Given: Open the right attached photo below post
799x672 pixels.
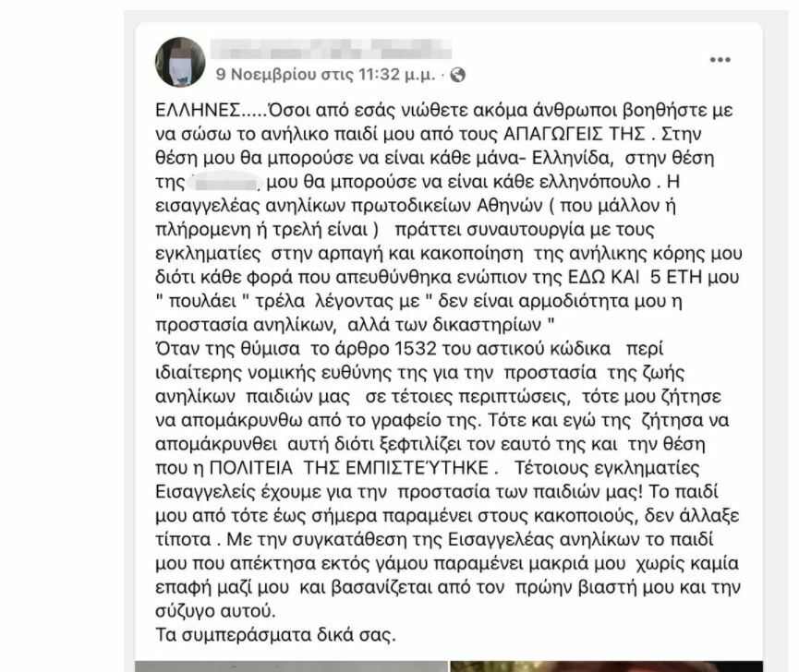Looking at the screenshot, I should (606, 666).
